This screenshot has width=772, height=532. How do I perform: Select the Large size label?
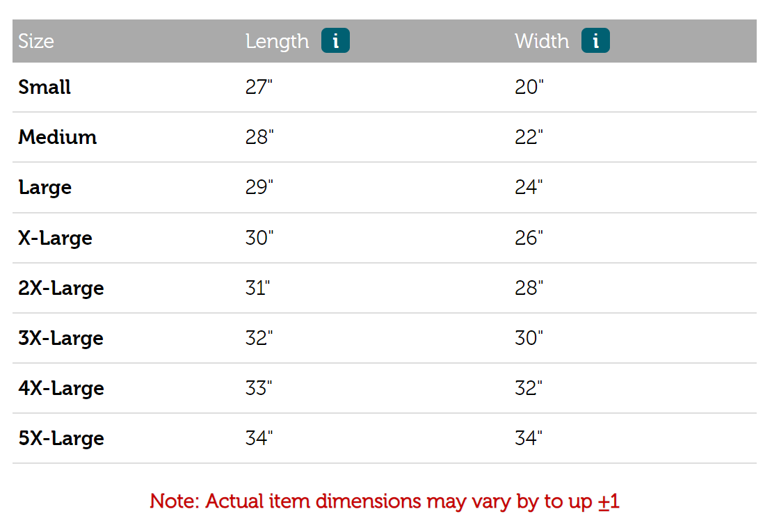[x=45, y=188]
